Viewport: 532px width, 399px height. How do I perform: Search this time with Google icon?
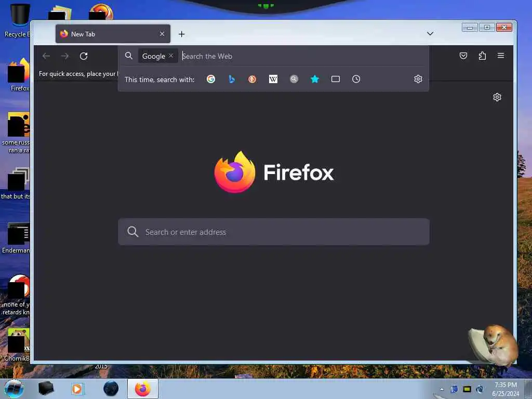point(211,79)
